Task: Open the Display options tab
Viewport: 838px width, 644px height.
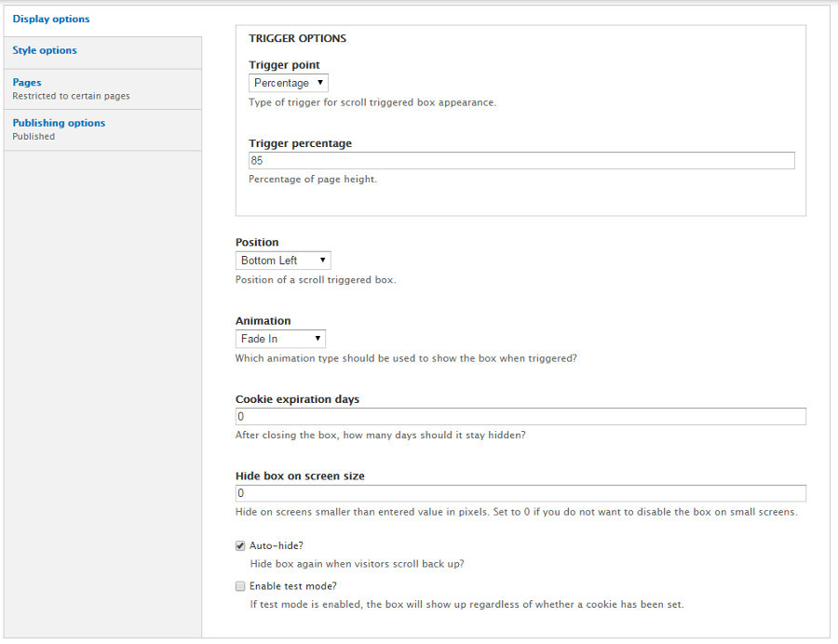Action: pos(51,19)
